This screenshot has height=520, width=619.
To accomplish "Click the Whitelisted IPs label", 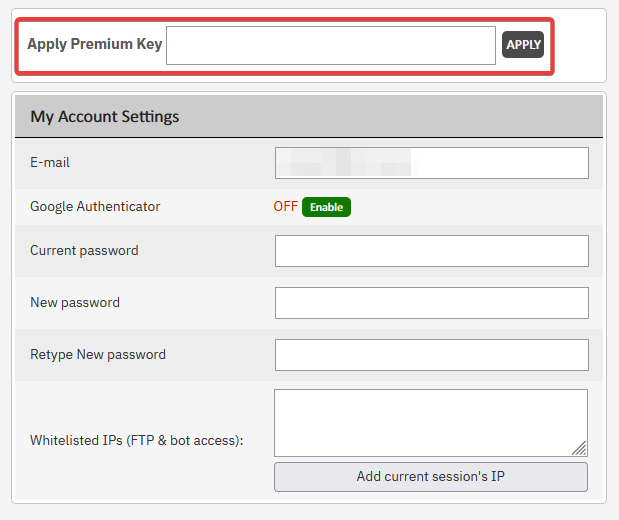I will [137, 440].
